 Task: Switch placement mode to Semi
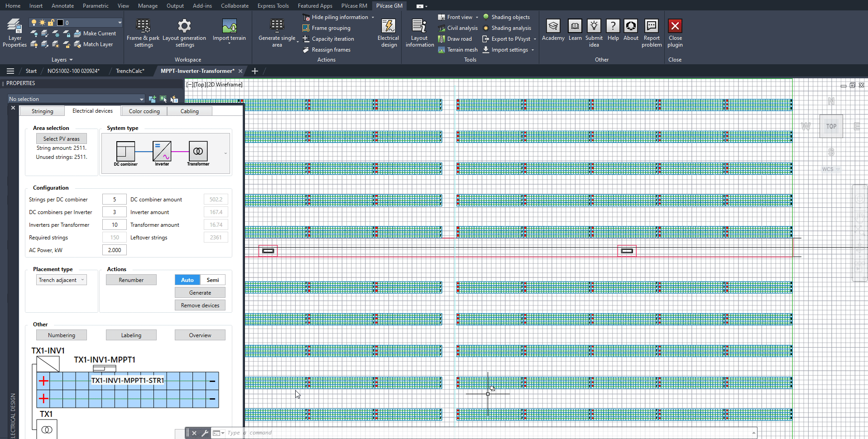tap(213, 280)
